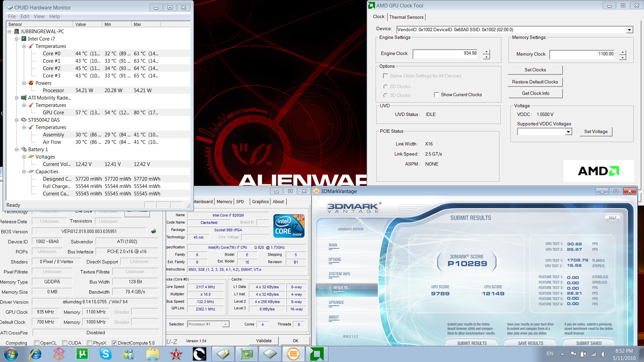Open the volume speaker icon in tray

point(603,354)
